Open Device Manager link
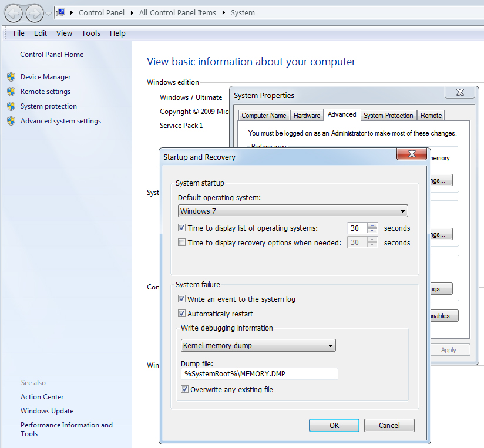 click(45, 77)
